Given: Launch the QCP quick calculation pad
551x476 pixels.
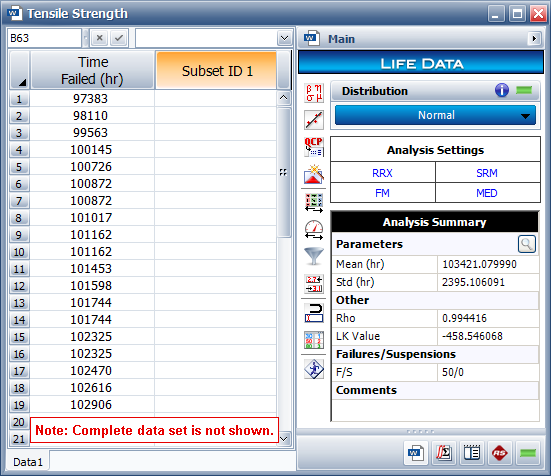Looking at the screenshot, I should (314, 147).
